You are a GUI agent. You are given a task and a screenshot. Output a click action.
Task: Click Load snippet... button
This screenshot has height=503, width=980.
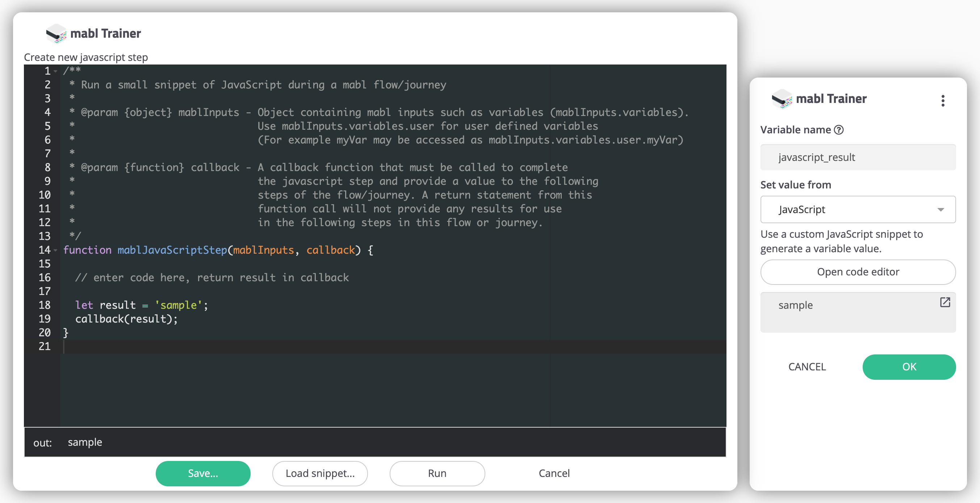tap(319, 473)
